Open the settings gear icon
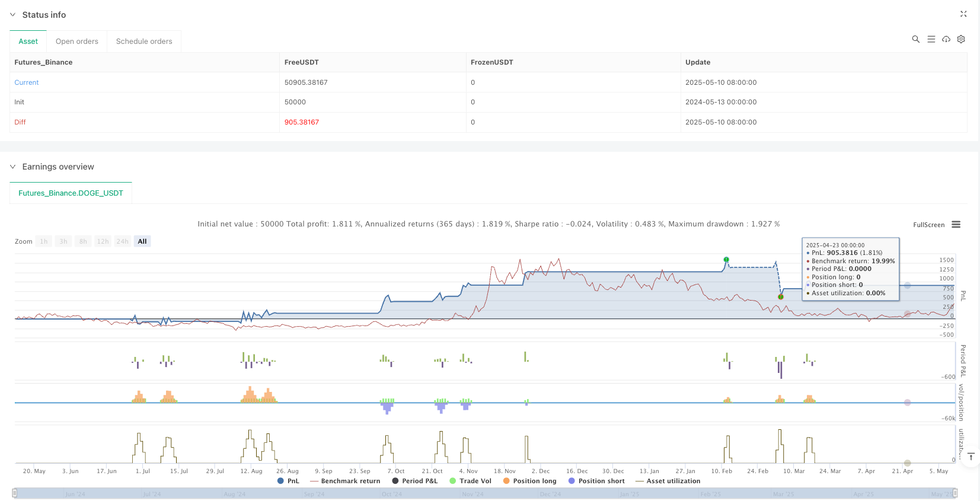Viewport: 980px width, 501px height. click(961, 39)
